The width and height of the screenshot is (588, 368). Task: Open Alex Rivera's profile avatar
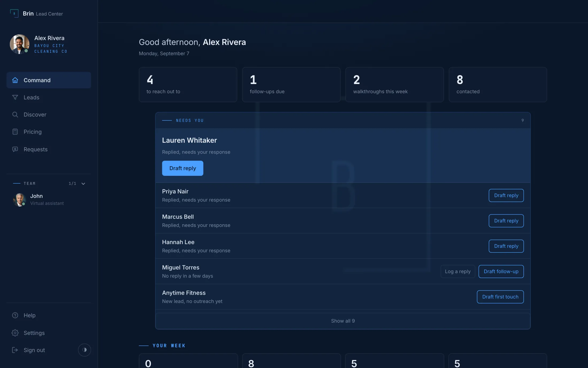[x=20, y=44]
